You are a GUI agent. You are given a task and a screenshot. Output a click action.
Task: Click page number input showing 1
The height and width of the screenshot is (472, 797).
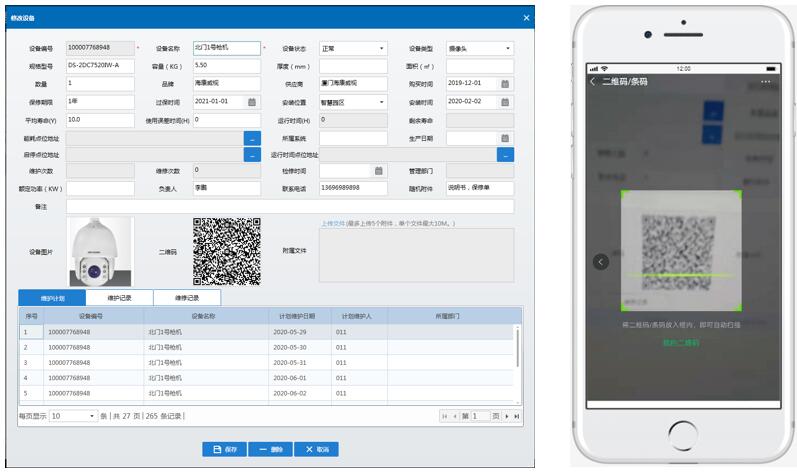coord(480,416)
